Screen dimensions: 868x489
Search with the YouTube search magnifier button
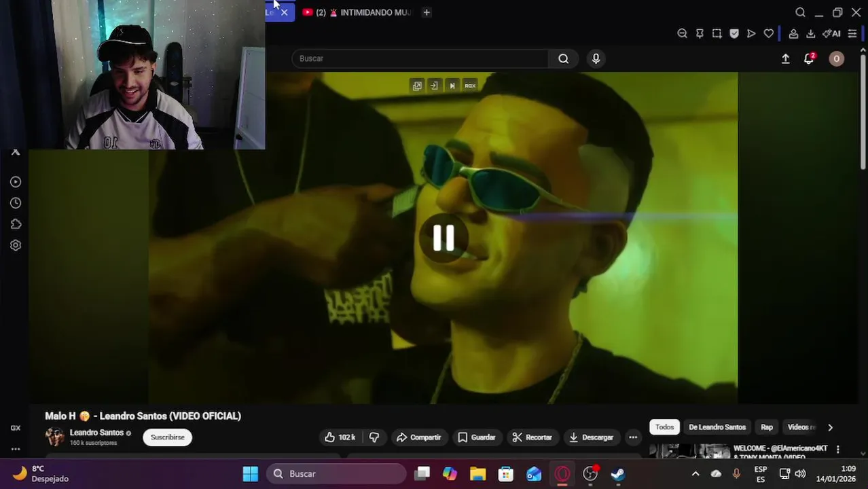pos(563,58)
